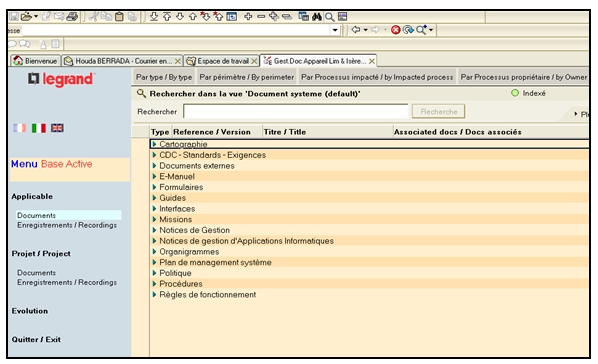598x364 pixels.
Task: Click the Navigate Previous up-arrow icon
Action: click(x=193, y=16)
